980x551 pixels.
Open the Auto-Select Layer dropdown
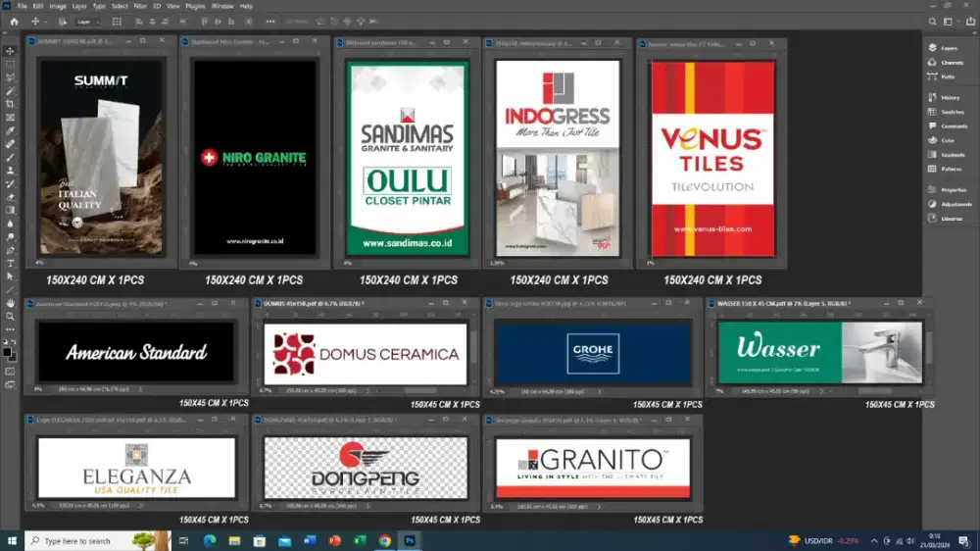(x=87, y=22)
